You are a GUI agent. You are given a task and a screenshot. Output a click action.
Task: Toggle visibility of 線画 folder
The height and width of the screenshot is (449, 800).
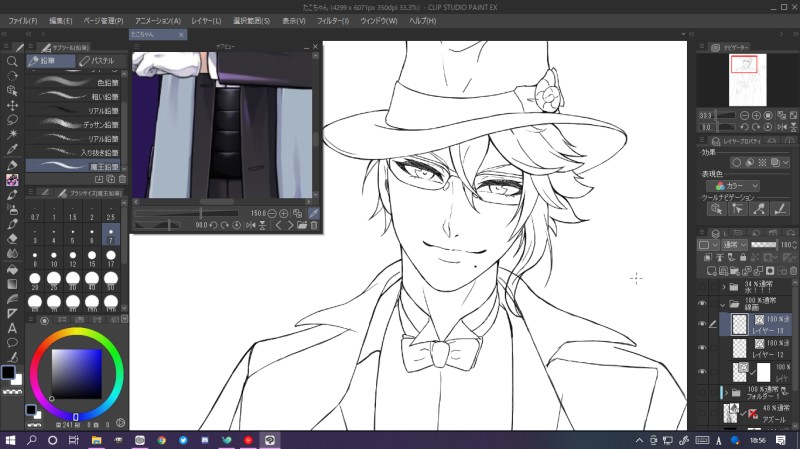pos(702,304)
